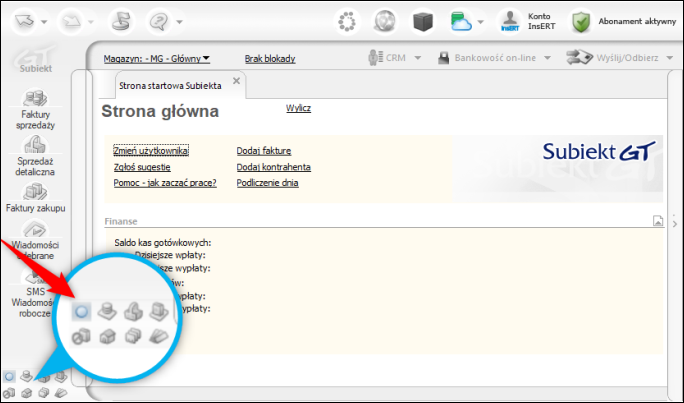Open the CRM dropdown menu
This screenshot has width=684, height=403.
point(394,58)
